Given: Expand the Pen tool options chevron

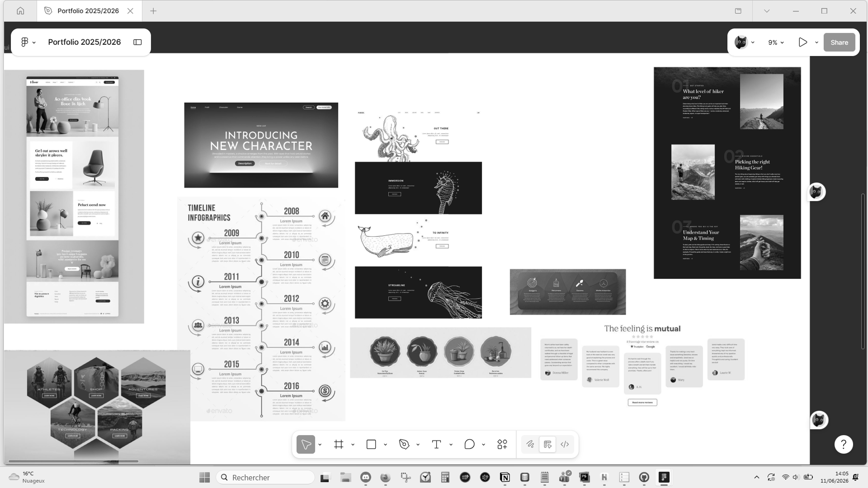Looking at the screenshot, I should (418, 445).
